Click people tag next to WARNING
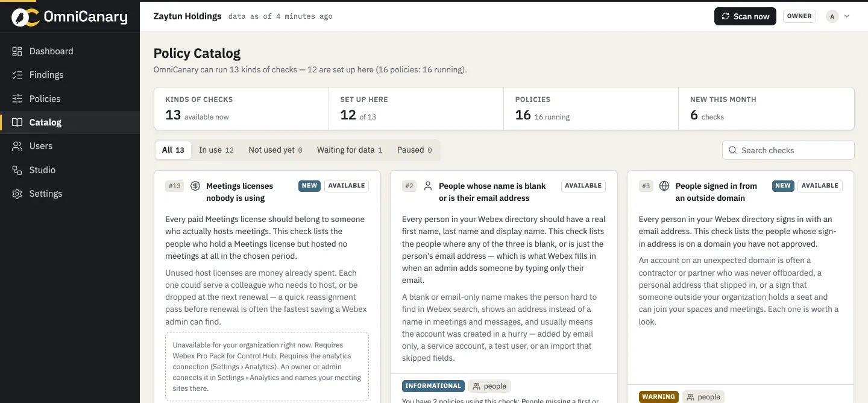The height and width of the screenshot is (403, 868). pos(703,397)
